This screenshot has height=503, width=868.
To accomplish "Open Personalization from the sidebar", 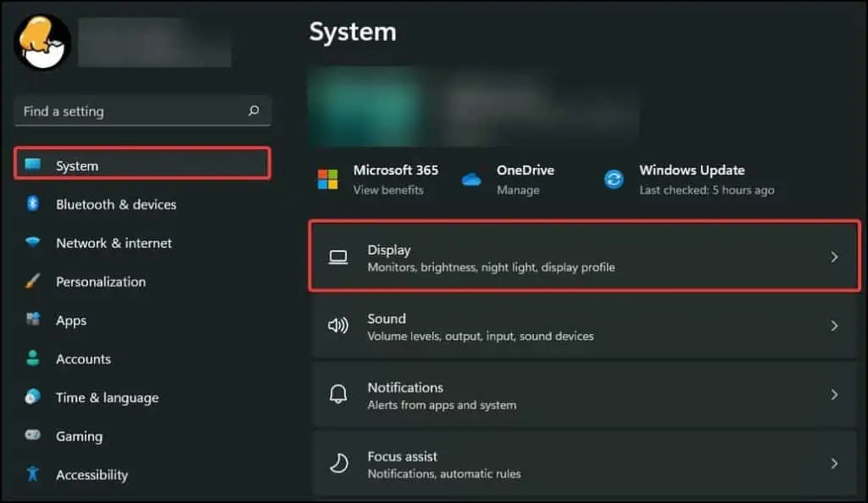I will [100, 282].
